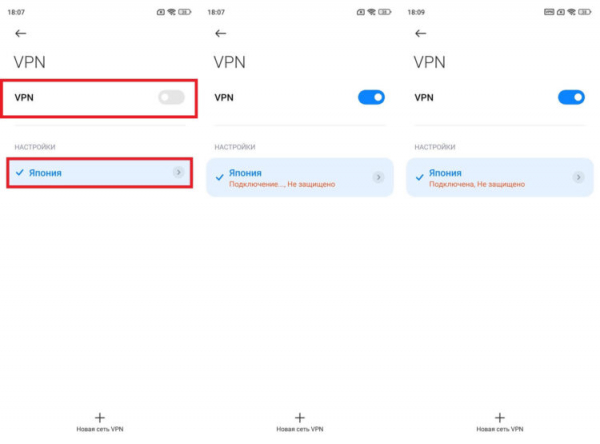Tap plus icon on 18:09 screen bottom

coord(500,417)
